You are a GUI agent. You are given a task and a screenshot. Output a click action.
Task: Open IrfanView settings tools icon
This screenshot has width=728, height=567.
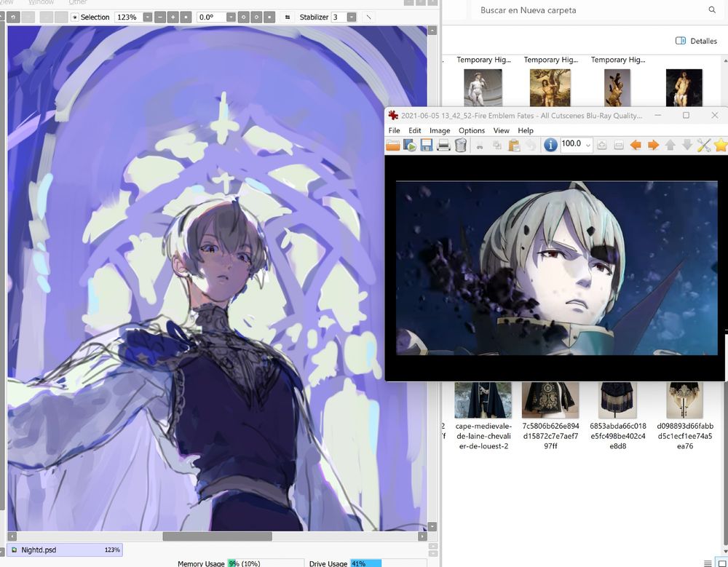(x=703, y=146)
